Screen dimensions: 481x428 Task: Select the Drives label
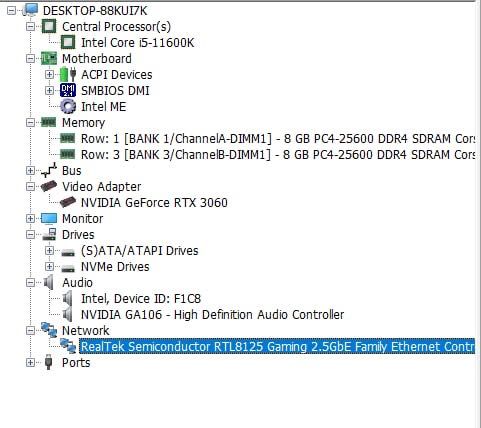tap(78, 235)
